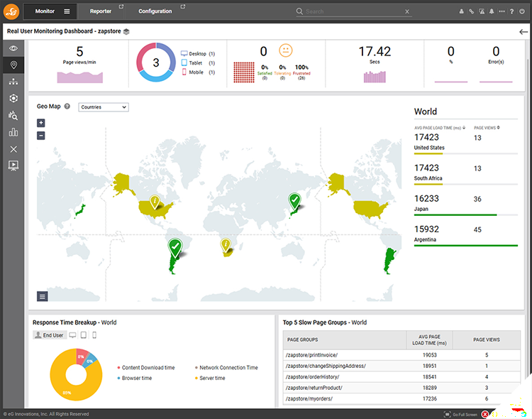532x419 pixels.
Task: Open the hexagon gear sidebar icon
Action: 13,98
